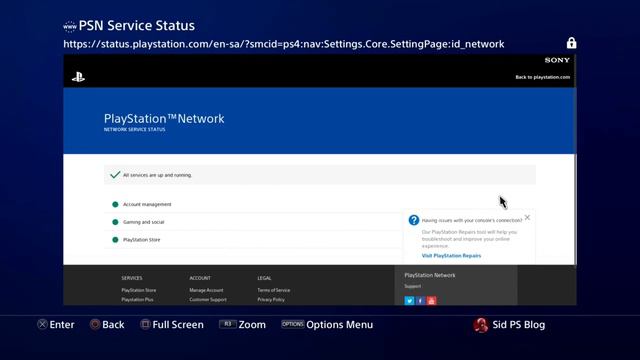Click the green dot beside PlayStation Store

[115, 240]
